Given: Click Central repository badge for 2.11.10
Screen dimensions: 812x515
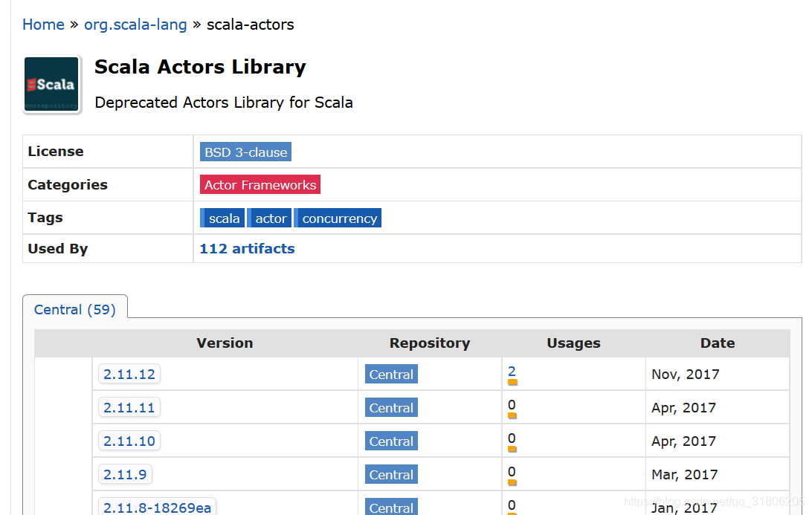Looking at the screenshot, I should click(x=391, y=441).
